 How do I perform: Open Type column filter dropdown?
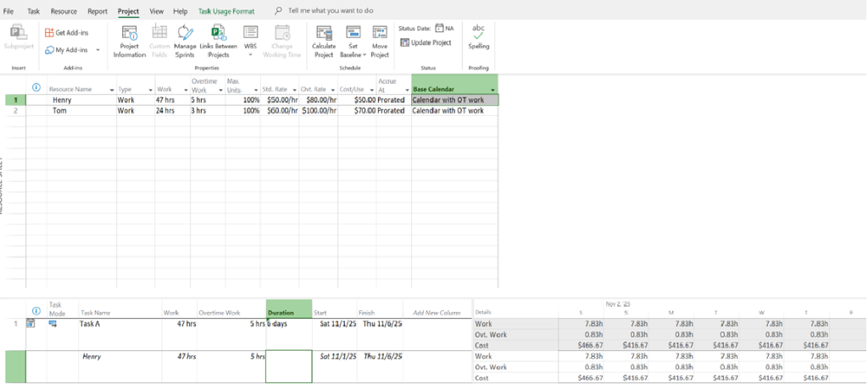150,90
